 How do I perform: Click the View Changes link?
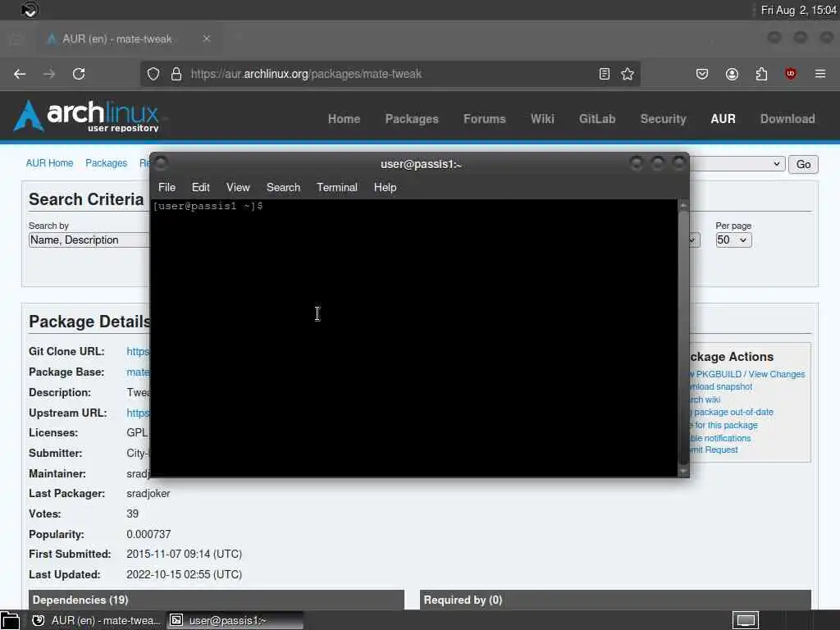(x=776, y=374)
